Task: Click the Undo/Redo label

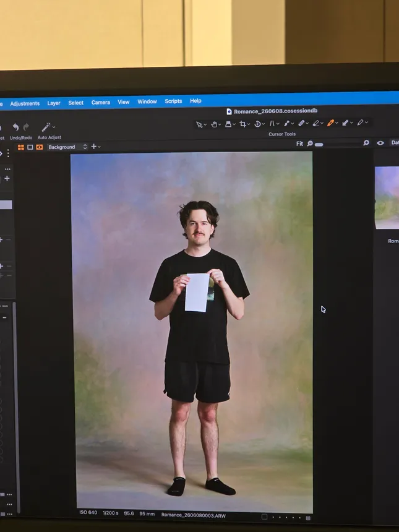Action: pyautogui.click(x=21, y=138)
